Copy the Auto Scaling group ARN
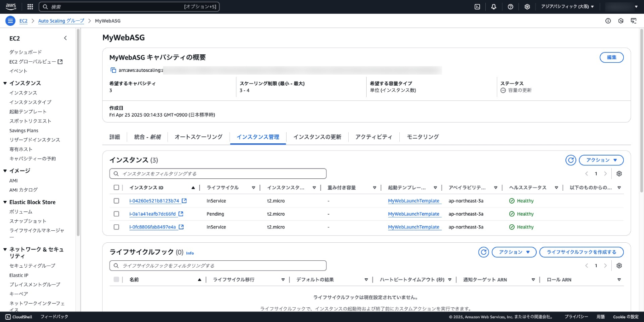This screenshot has width=644, height=322. [113, 70]
